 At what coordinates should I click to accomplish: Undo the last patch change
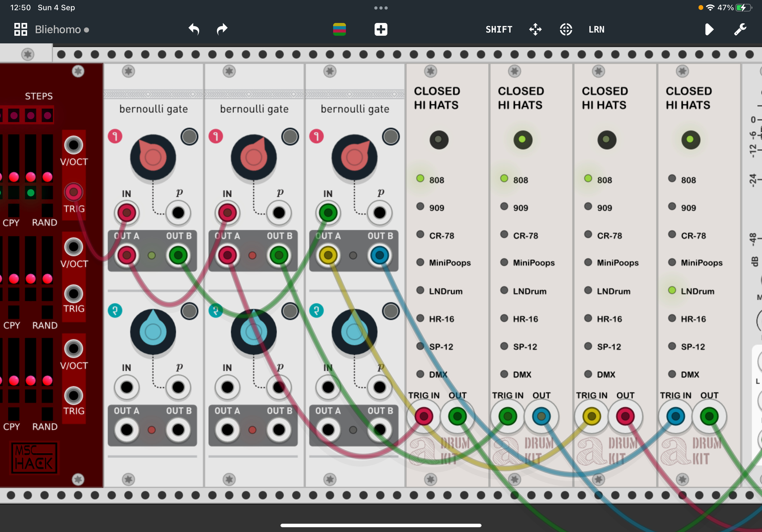[x=193, y=29]
